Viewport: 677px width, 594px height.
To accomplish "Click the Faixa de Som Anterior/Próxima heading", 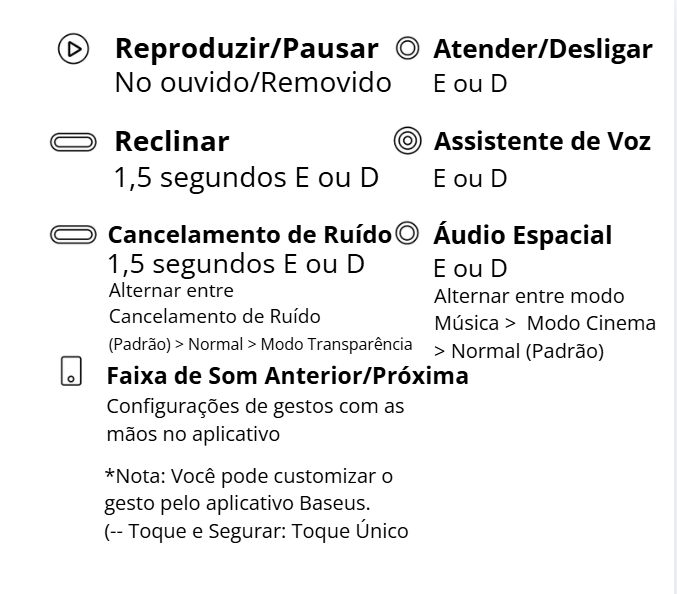I will tap(287, 377).
